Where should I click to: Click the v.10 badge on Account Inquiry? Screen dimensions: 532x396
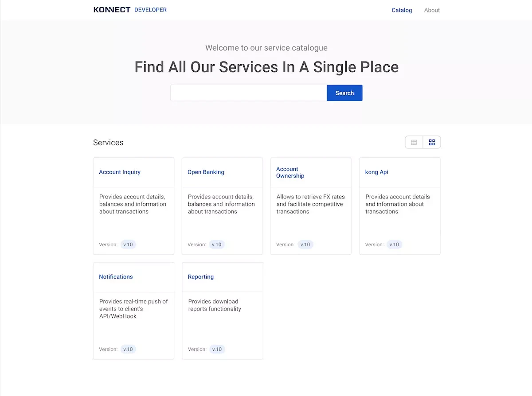click(x=128, y=244)
